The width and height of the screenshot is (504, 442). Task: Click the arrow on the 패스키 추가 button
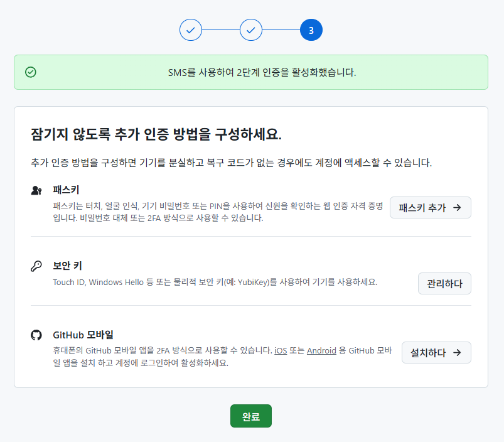[x=457, y=208]
